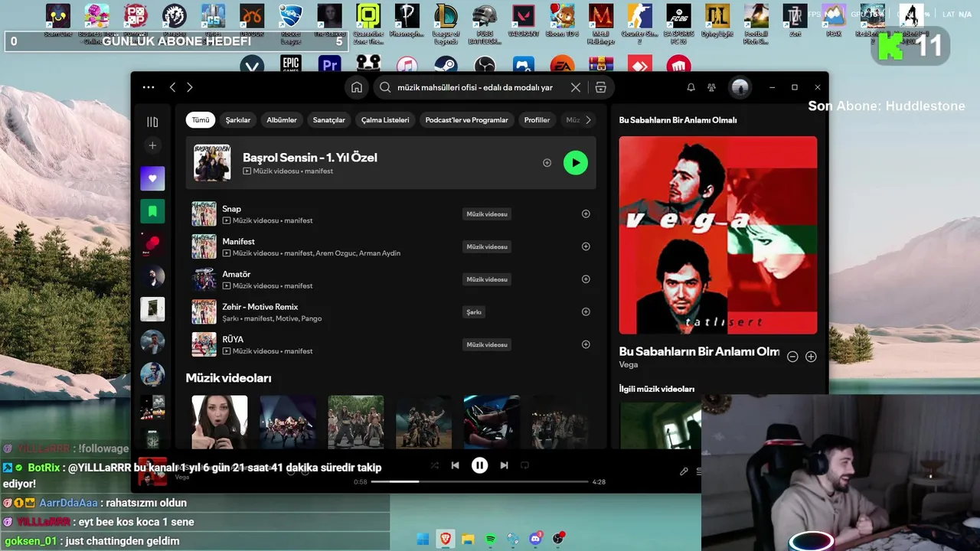Click the three-dots menu in Spotify title bar

coord(149,87)
